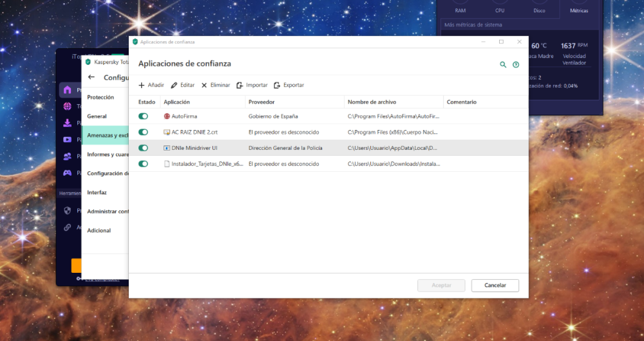644x341 pixels.
Task: Select the AC RAIZ DNIE 2.crt name
Action: click(194, 132)
